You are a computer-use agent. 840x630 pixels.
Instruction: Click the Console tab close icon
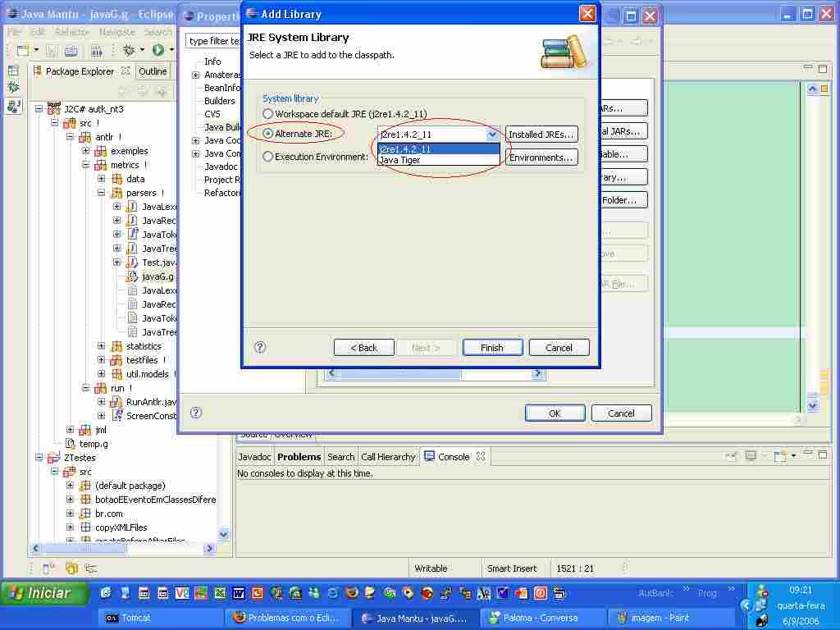click(481, 457)
